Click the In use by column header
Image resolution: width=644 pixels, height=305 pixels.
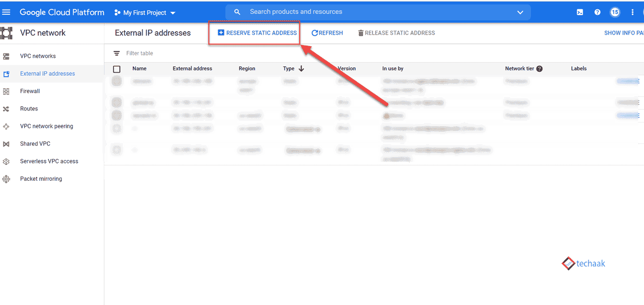[393, 69]
